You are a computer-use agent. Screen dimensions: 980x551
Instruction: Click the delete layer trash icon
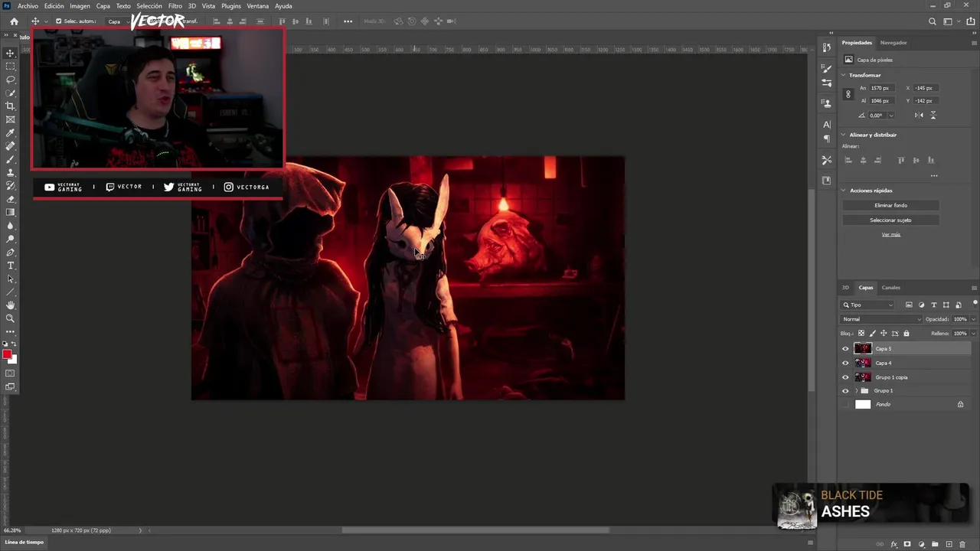(x=962, y=544)
